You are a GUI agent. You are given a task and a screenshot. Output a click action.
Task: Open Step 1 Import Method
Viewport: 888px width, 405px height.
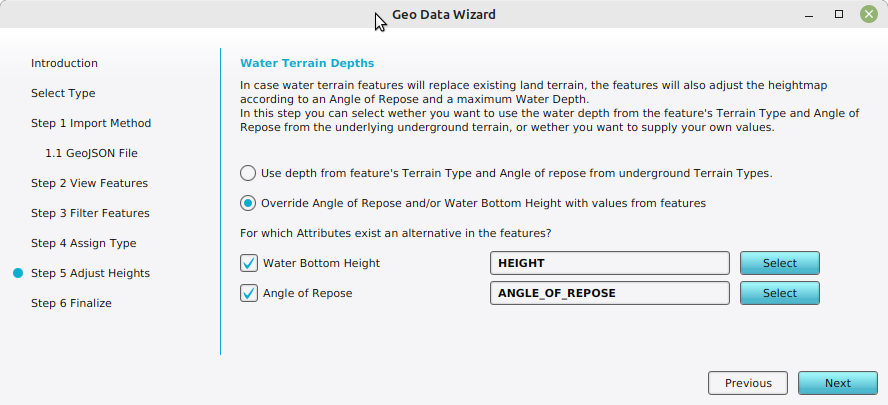(x=91, y=123)
